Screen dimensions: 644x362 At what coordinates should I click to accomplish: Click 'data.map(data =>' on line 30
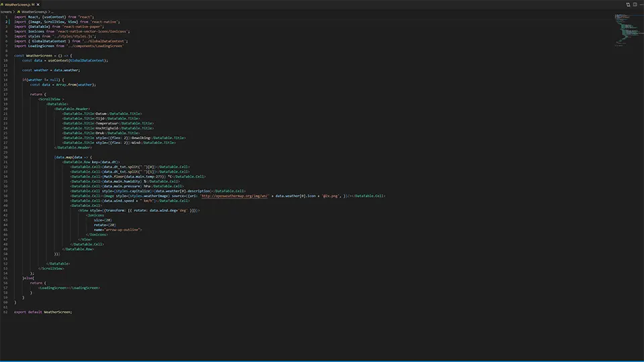[72, 157]
